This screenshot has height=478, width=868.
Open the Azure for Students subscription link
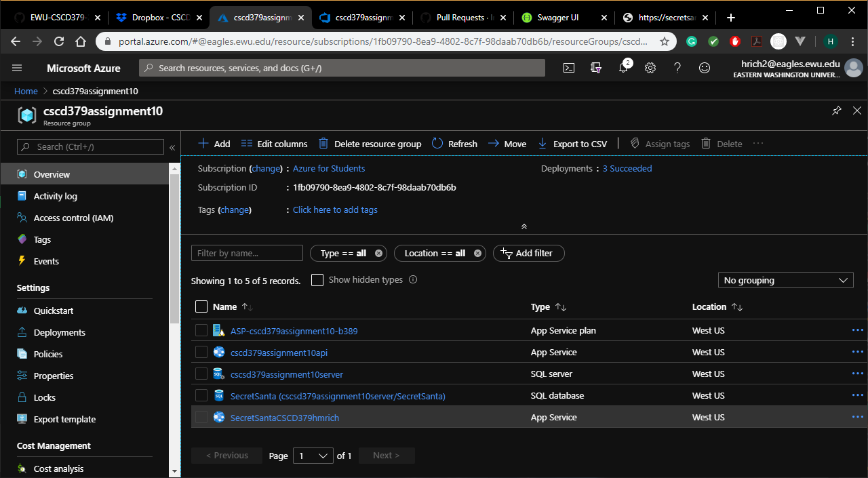pos(329,168)
